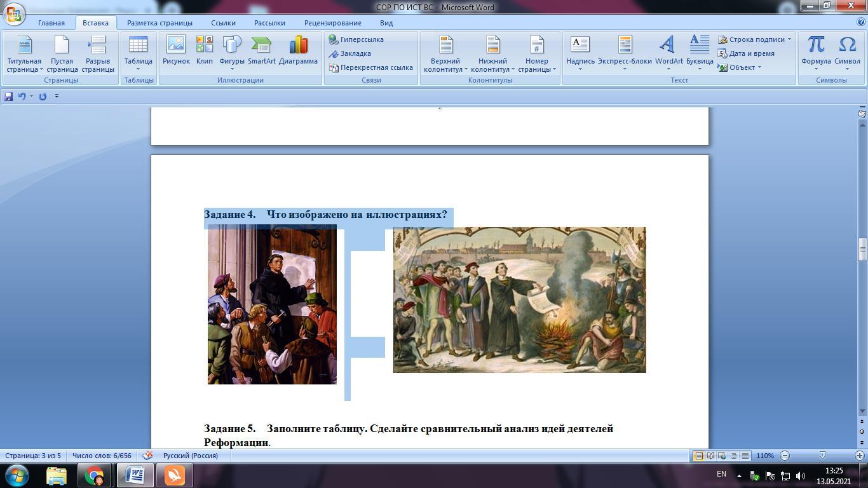Switch to the draft view button
Image resolution: width=868 pixels, height=488 pixels.
pyautogui.click(x=745, y=456)
